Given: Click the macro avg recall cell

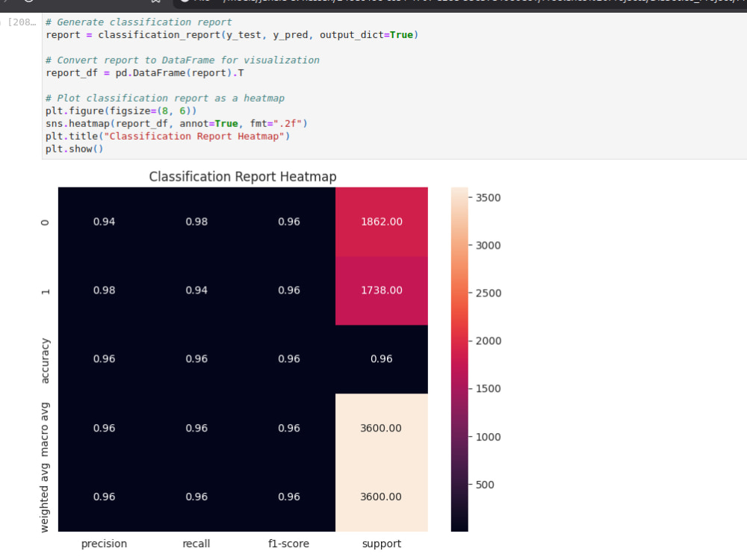Looking at the screenshot, I should coord(196,428).
